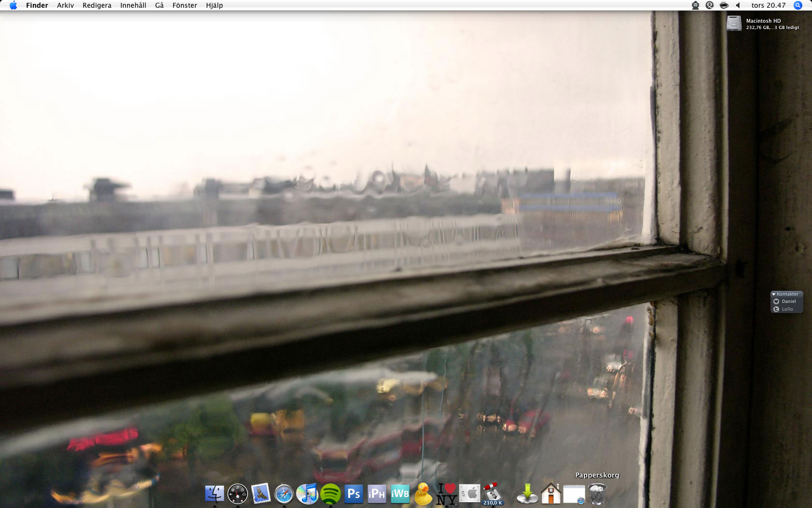Launch Safari compass icon in Dock
This screenshot has height=508, width=812.
pyautogui.click(x=284, y=494)
